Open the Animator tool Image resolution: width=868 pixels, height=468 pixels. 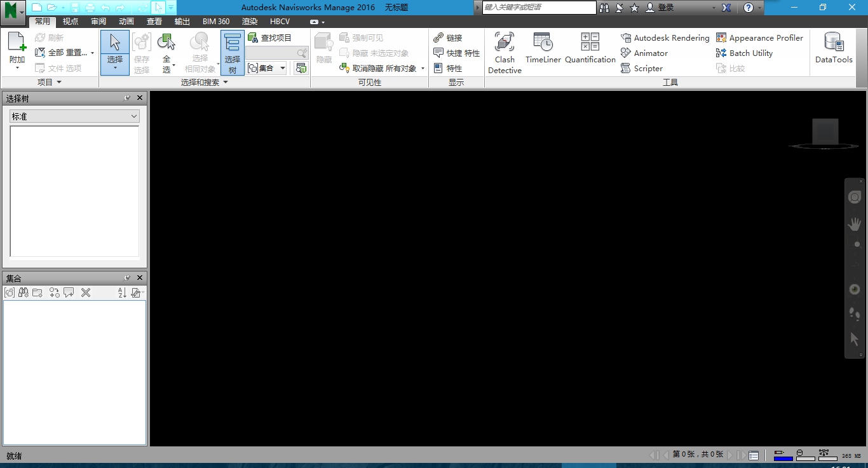(644, 53)
